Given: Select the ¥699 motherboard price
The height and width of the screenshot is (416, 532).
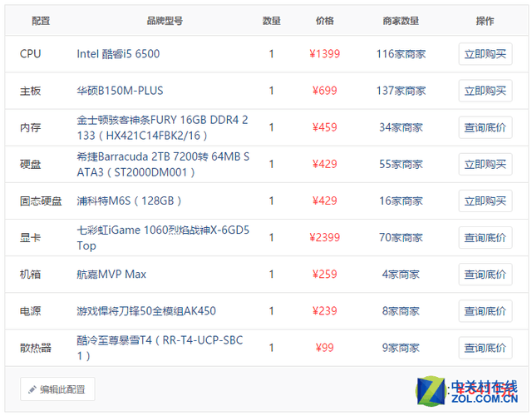Looking at the screenshot, I should click(x=324, y=91).
